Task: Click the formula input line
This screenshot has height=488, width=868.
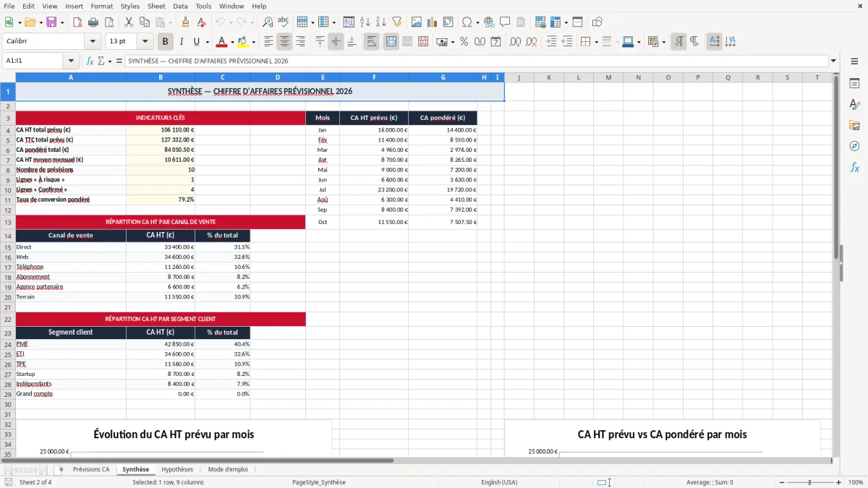Action: pos(477,61)
